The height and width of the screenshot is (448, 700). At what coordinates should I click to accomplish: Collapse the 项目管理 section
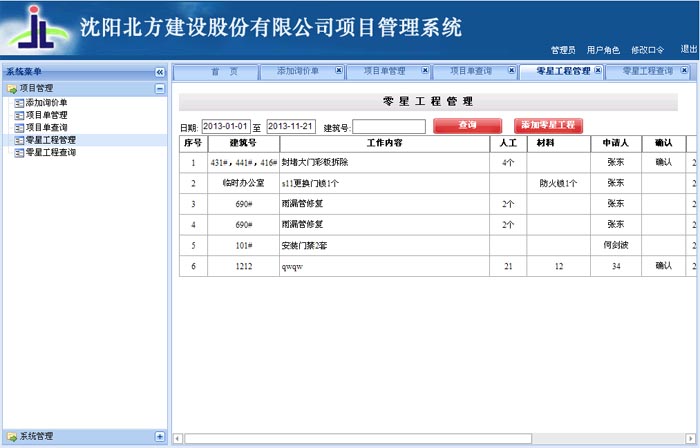(x=159, y=89)
